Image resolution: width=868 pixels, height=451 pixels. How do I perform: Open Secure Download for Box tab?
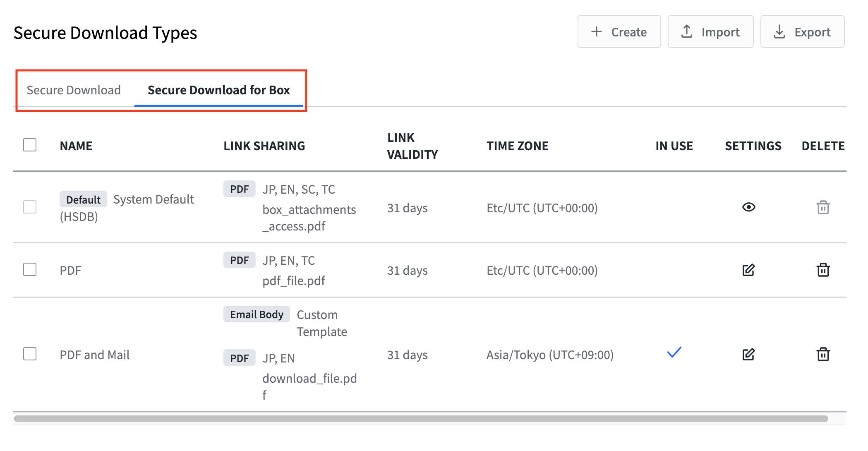(219, 90)
